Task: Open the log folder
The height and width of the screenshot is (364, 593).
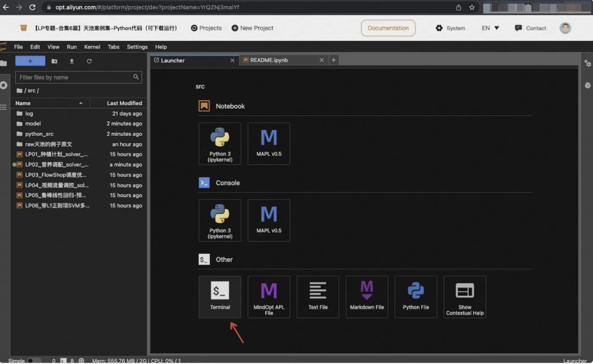Action: 79,113
